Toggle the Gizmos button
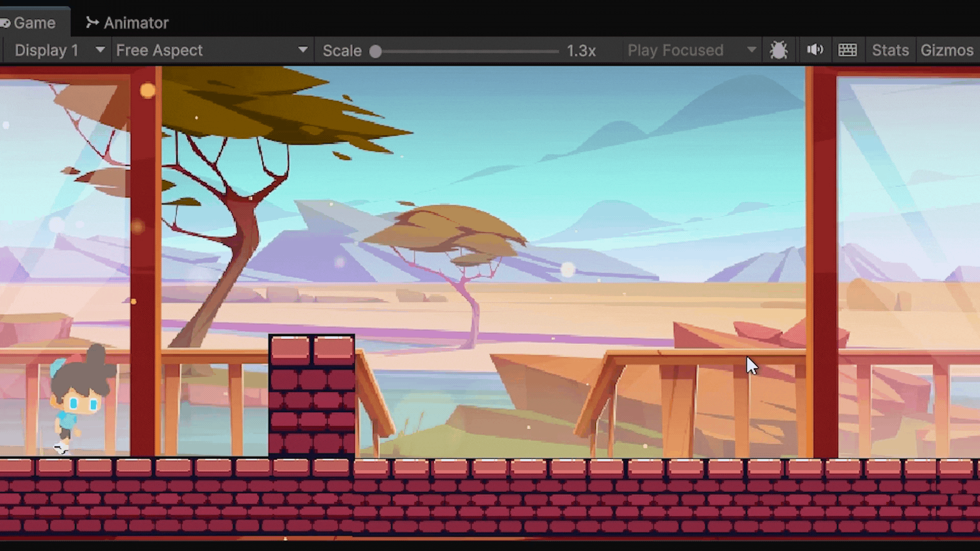 coord(947,50)
